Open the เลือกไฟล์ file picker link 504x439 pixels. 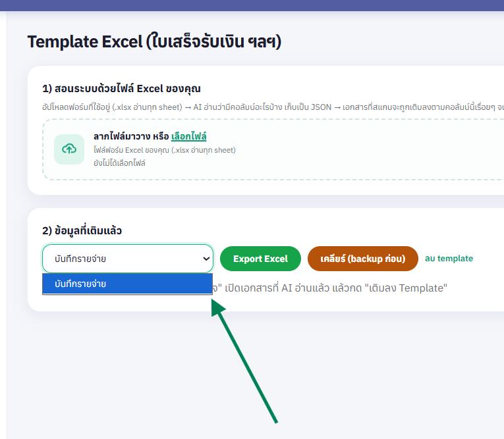click(x=188, y=136)
